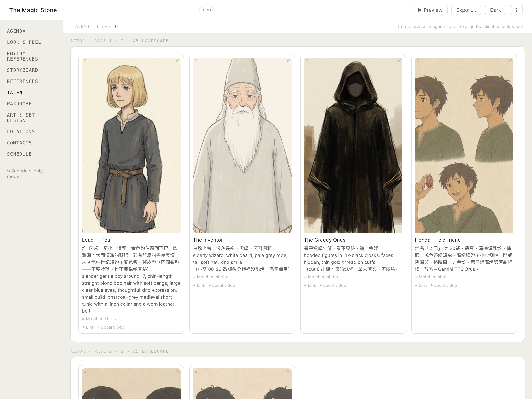The image size is (532, 399).
Task: Grab the drag handle on Honda card
Action: pyautogui.click(x=418, y=61)
